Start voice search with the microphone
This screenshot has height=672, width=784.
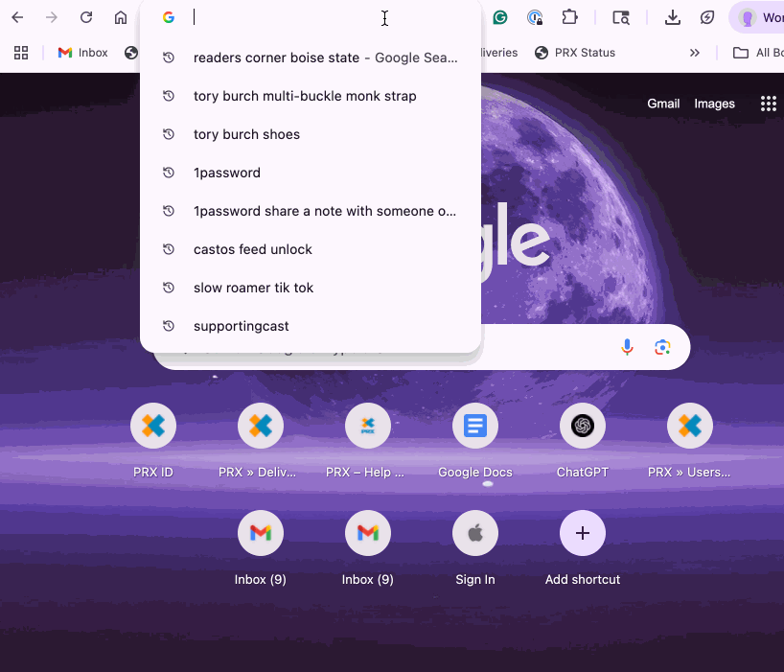click(x=627, y=347)
